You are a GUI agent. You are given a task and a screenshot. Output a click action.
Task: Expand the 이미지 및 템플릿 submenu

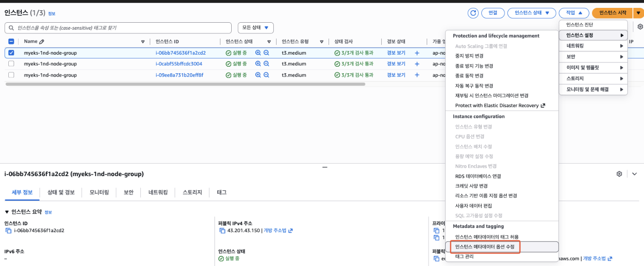point(593,68)
